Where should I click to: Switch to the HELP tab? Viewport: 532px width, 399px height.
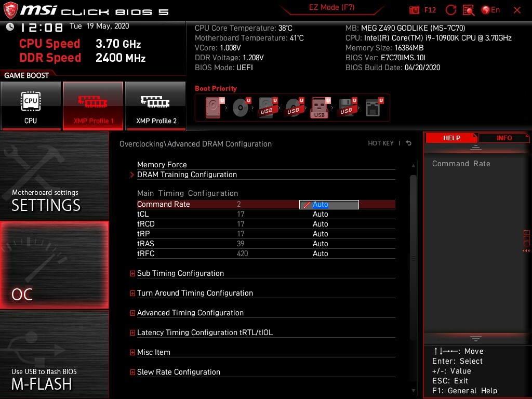(x=451, y=138)
